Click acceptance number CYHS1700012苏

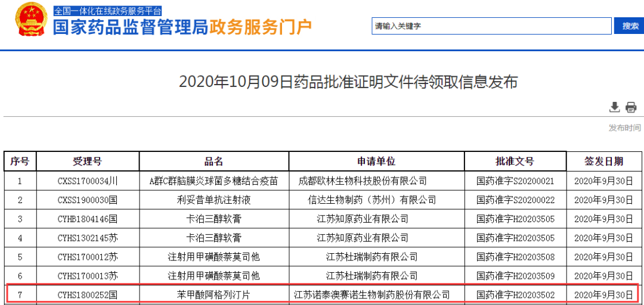pyautogui.click(x=88, y=257)
